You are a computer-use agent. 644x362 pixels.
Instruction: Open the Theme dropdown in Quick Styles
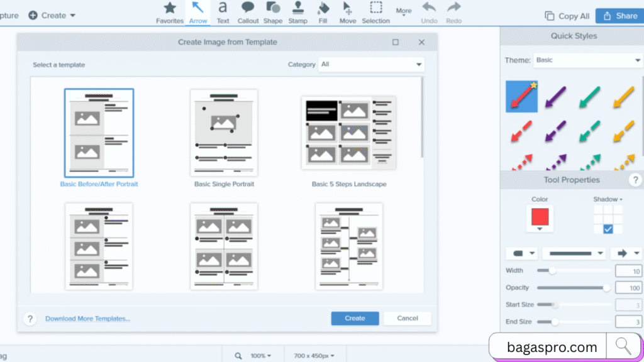(x=587, y=60)
